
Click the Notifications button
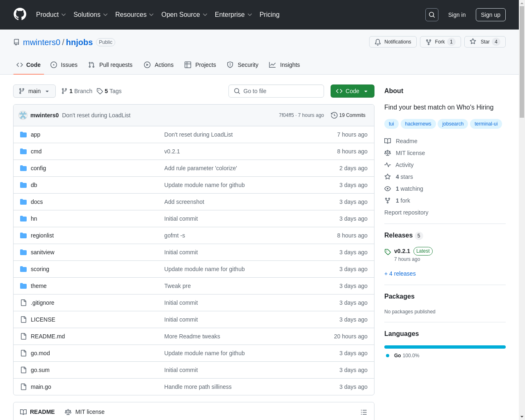pyautogui.click(x=393, y=42)
